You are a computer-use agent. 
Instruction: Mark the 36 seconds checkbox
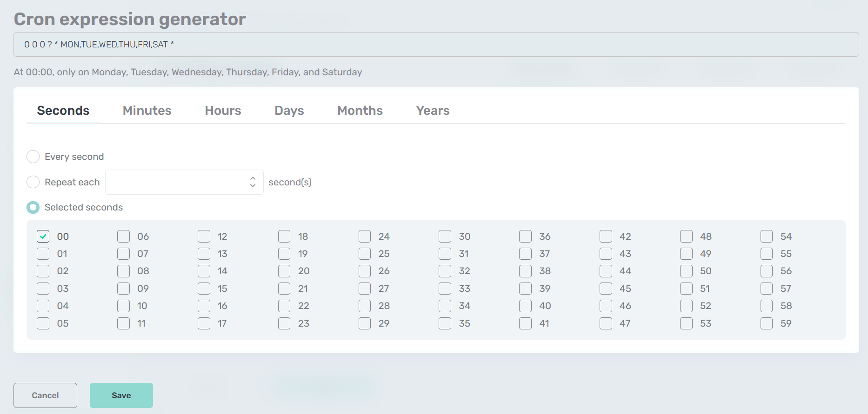pyautogui.click(x=526, y=237)
